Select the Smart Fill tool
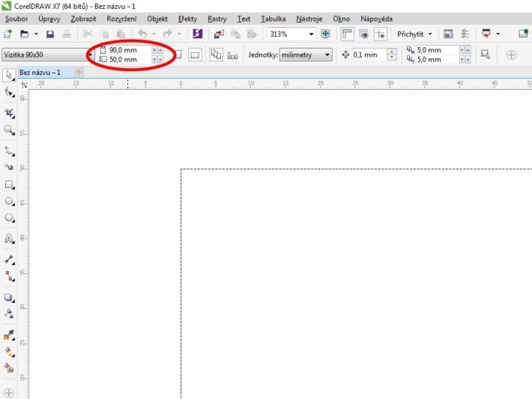Screen dimensions: 532x399 tap(9, 368)
